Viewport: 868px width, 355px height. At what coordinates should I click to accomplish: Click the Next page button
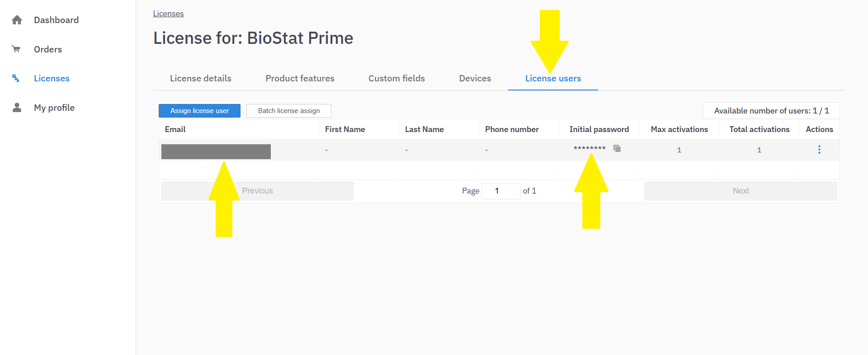coord(741,191)
